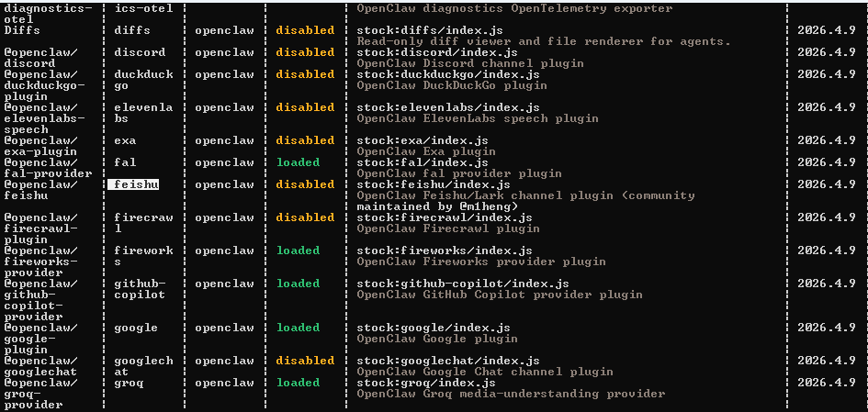Click the Read-only diff viewer description line

543,41
